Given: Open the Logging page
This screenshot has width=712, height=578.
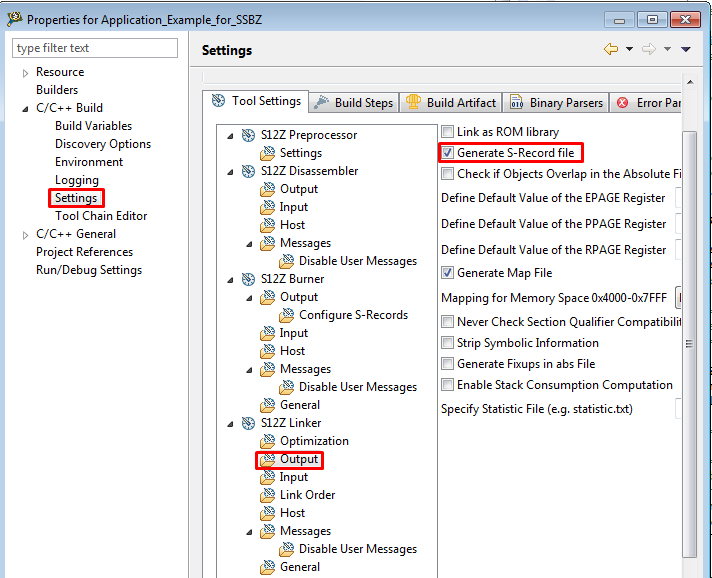Looking at the screenshot, I should coord(77,180).
